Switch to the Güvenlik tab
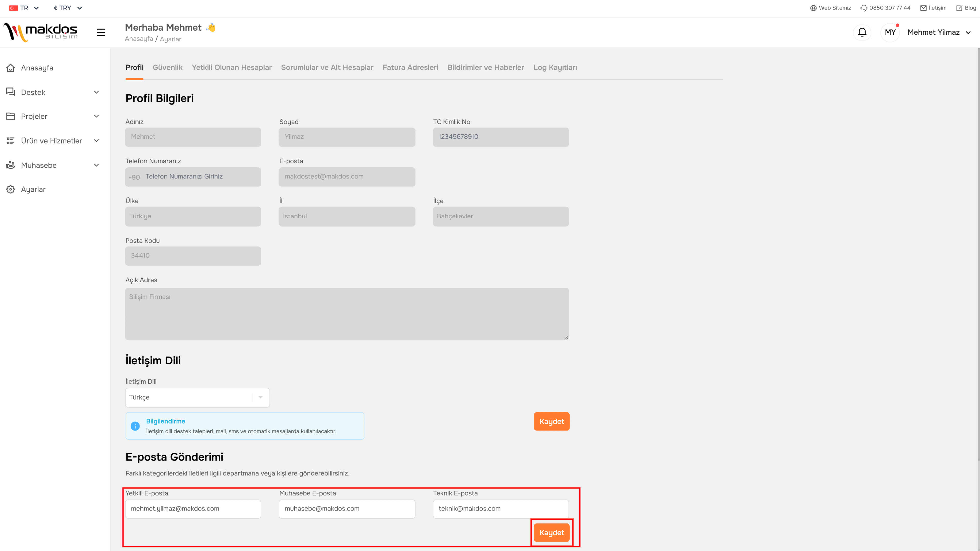This screenshot has width=980, height=551. tap(167, 68)
